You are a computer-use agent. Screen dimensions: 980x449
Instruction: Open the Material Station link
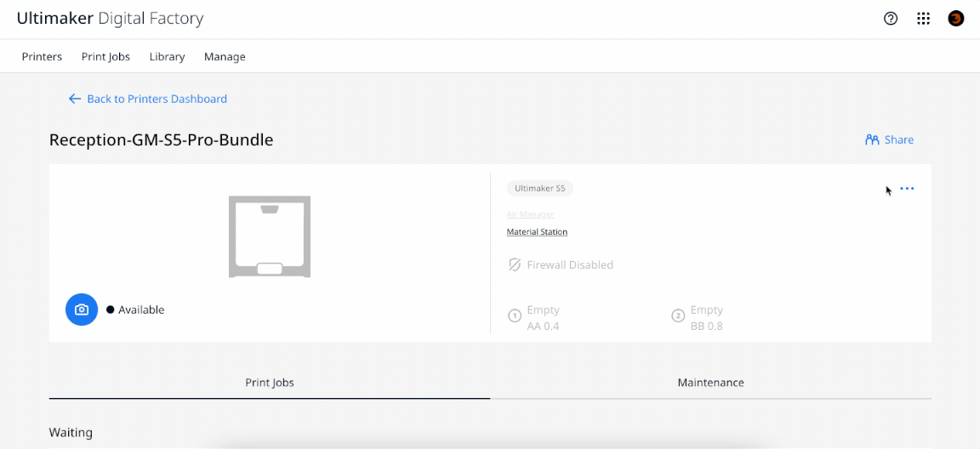[x=537, y=231]
